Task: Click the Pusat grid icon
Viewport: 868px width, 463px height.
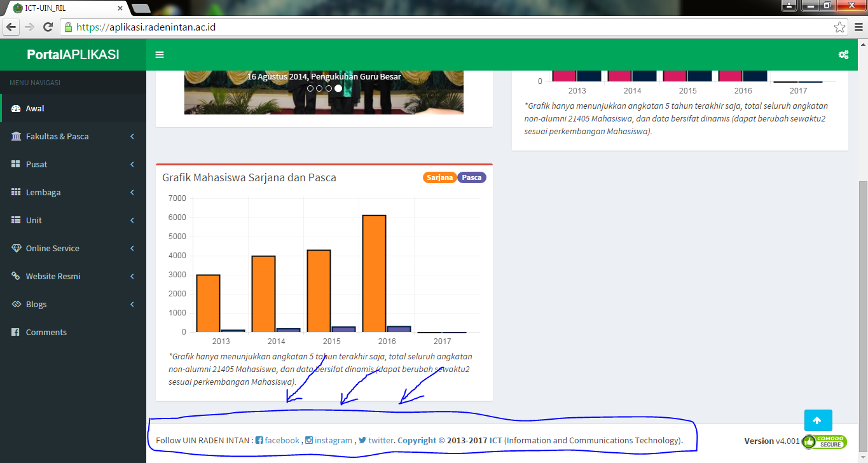Action: (x=16, y=164)
